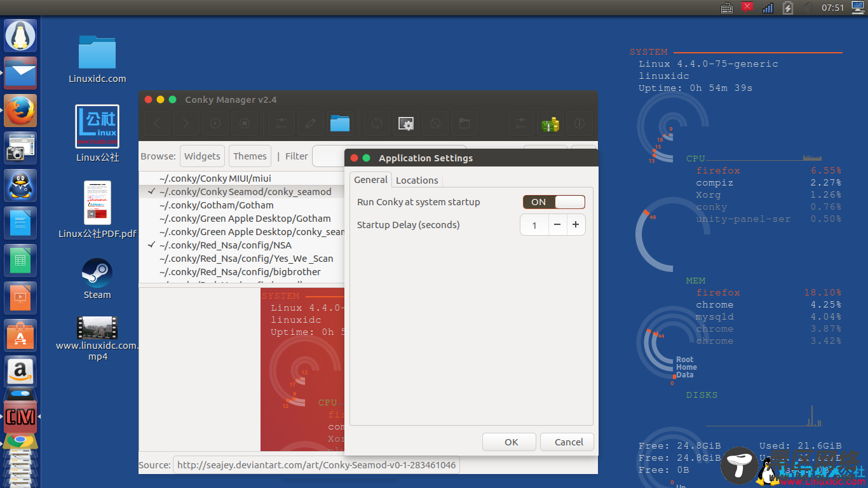Open Firefox from the launcher
This screenshot has width=868, height=488.
coord(21,111)
